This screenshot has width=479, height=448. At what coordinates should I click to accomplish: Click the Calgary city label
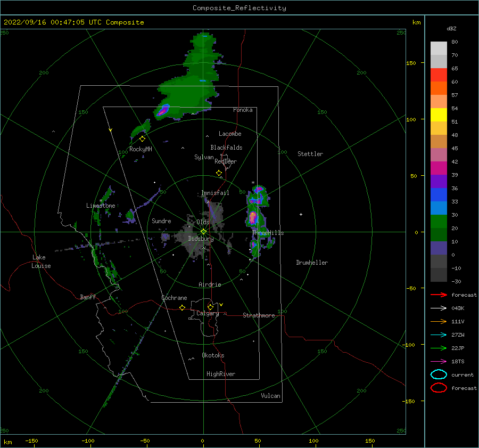[x=208, y=313]
